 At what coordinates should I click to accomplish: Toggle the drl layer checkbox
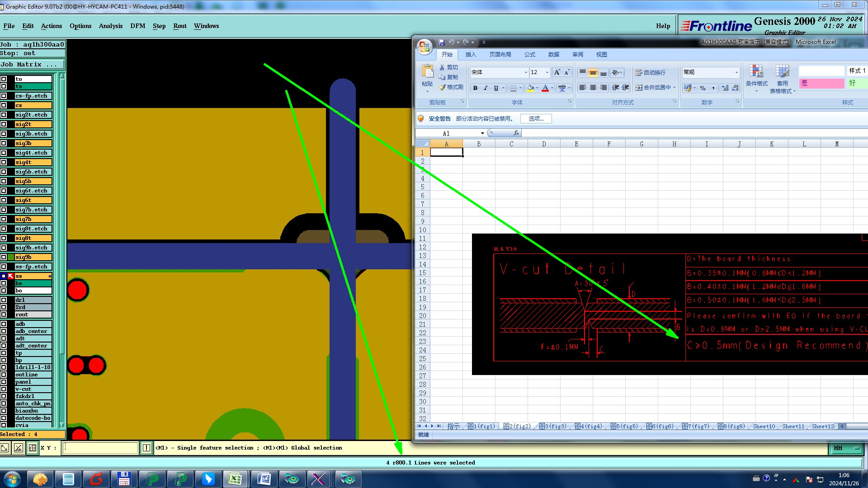[4, 300]
